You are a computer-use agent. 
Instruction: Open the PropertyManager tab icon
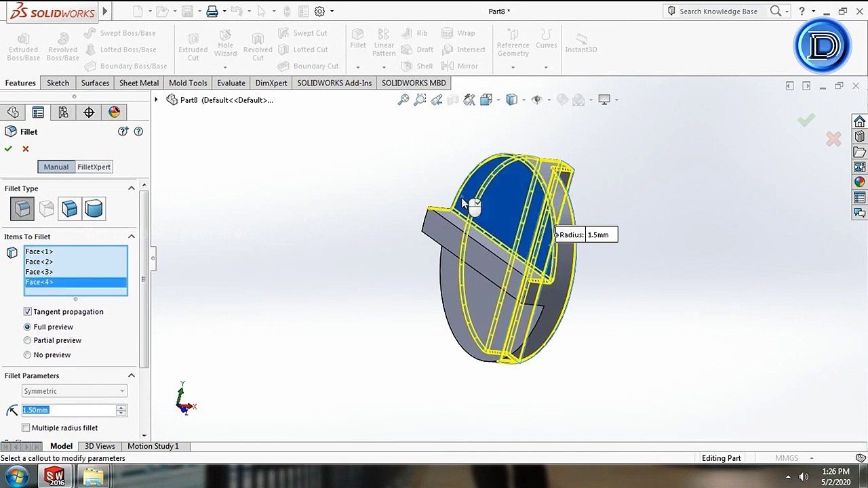tap(38, 113)
